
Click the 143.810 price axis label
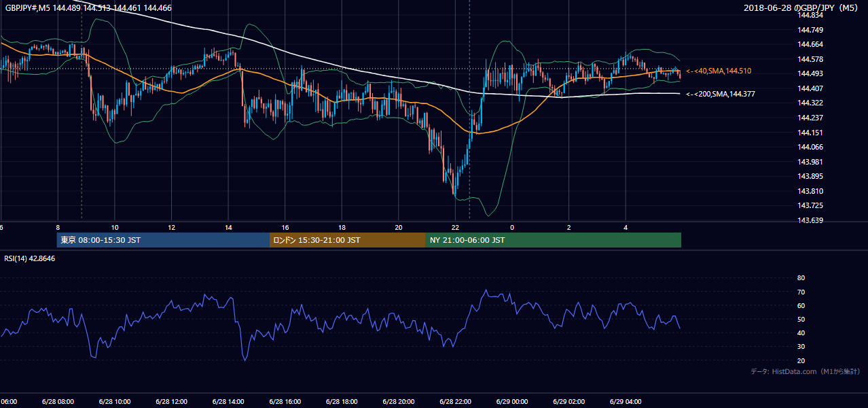pos(810,191)
